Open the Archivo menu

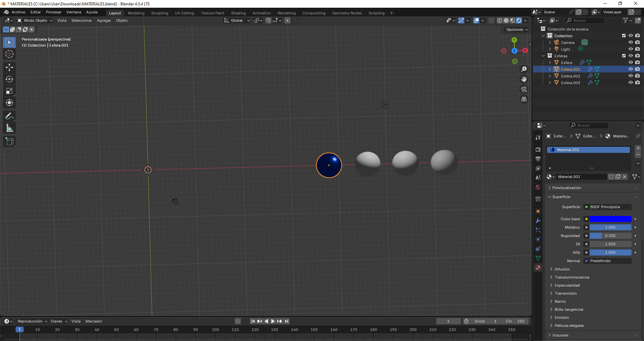18,12
